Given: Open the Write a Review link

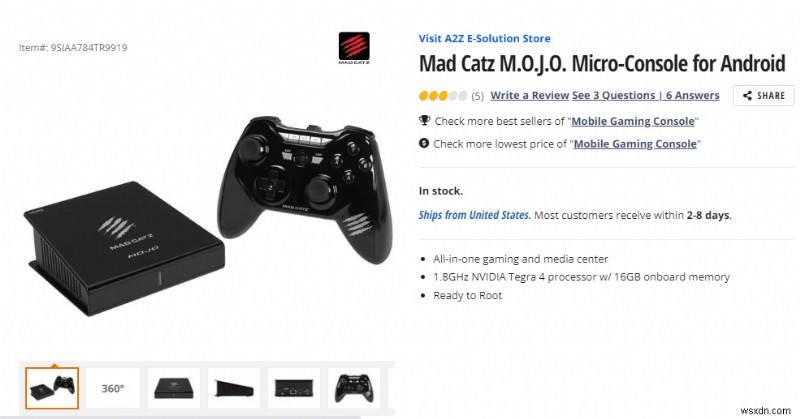Looking at the screenshot, I should [529, 96].
